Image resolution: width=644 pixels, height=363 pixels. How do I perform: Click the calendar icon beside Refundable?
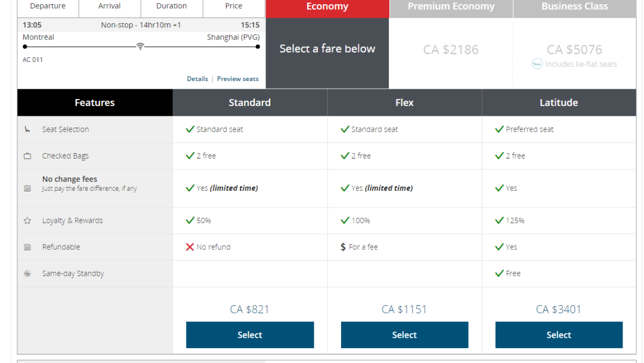pos(27,247)
